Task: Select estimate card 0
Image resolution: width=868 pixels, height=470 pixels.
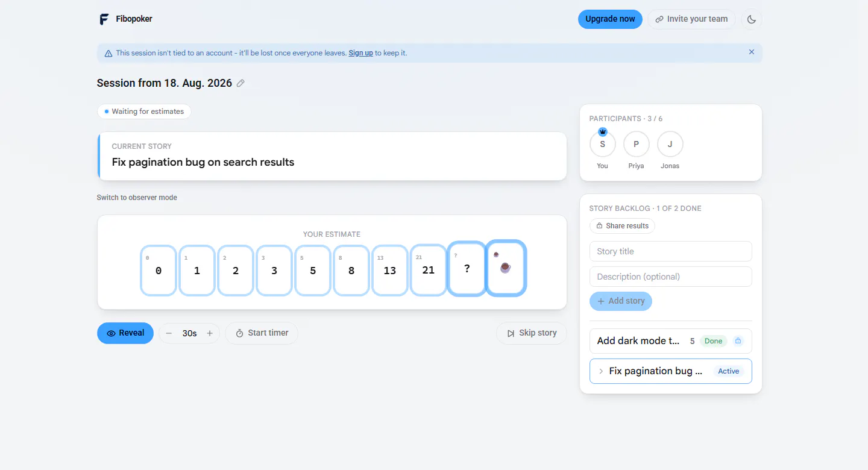Action: pyautogui.click(x=159, y=271)
